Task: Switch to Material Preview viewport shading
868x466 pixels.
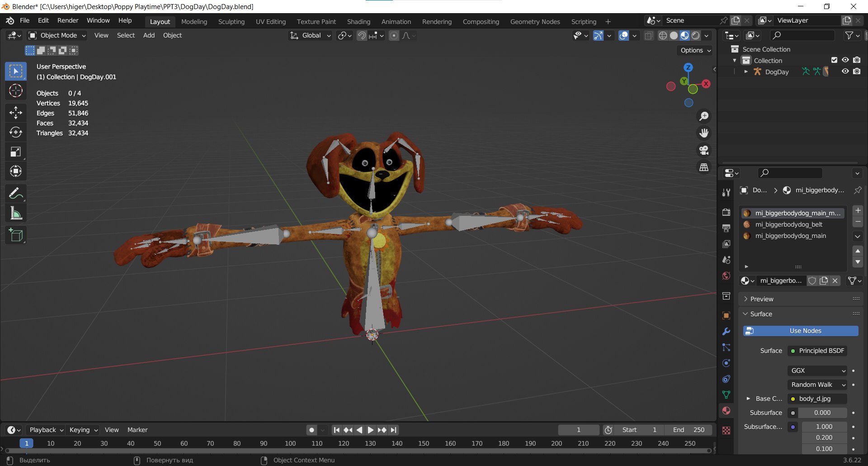Action: (x=684, y=35)
